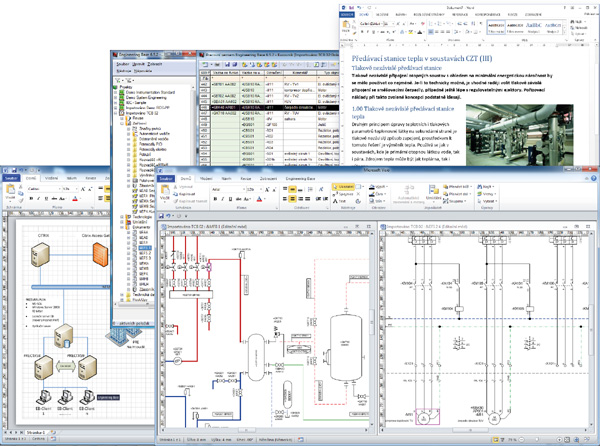
Task: Switch to Zobrazení tab in front Visio window
Action: (268, 179)
